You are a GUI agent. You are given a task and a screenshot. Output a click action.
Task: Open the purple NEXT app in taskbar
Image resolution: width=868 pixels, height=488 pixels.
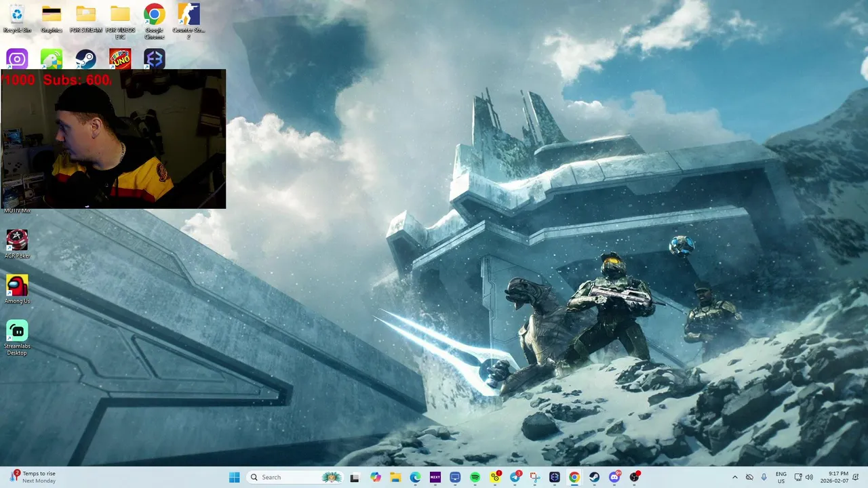click(435, 477)
